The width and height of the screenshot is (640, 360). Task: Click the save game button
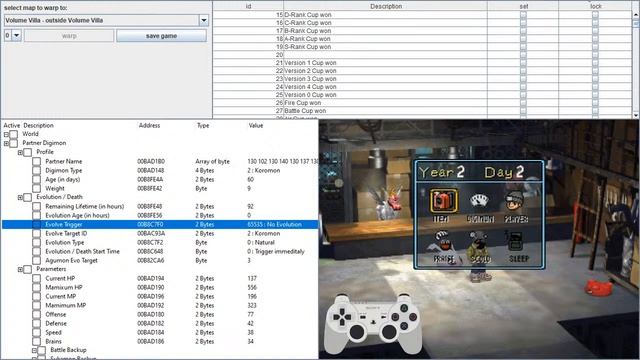tap(161, 36)
